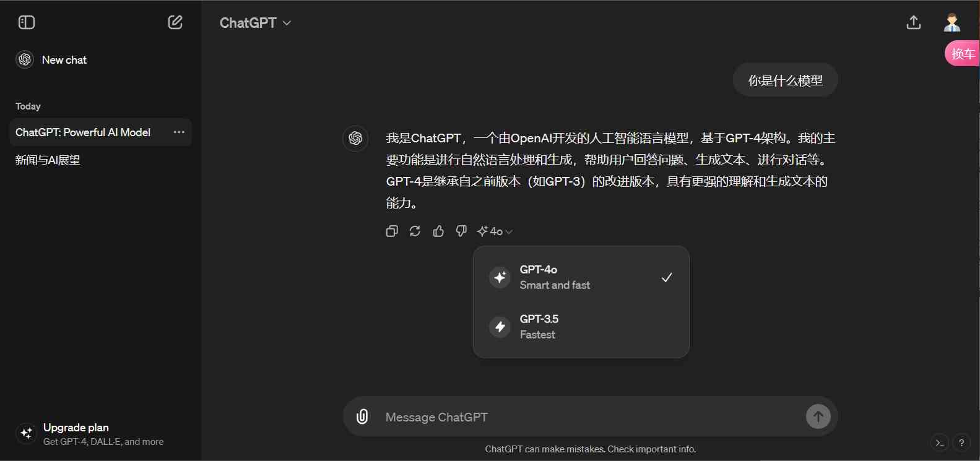Click the assistant reply text about GPT-4架构

coord(610,170)
